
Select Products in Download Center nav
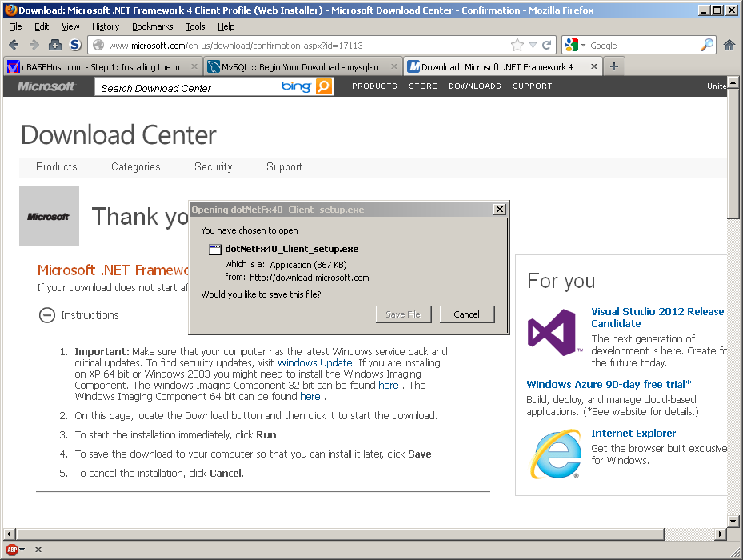pos(57,167)
